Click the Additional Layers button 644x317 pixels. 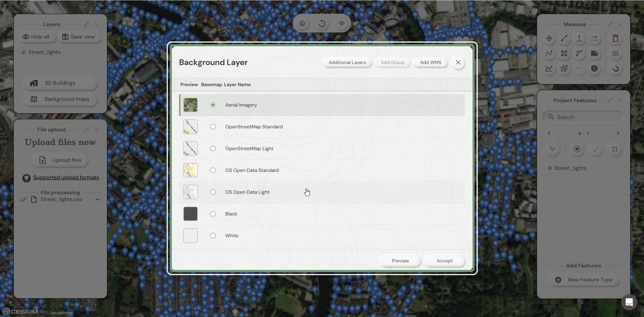pyautogui.click(x=347, y=62)
